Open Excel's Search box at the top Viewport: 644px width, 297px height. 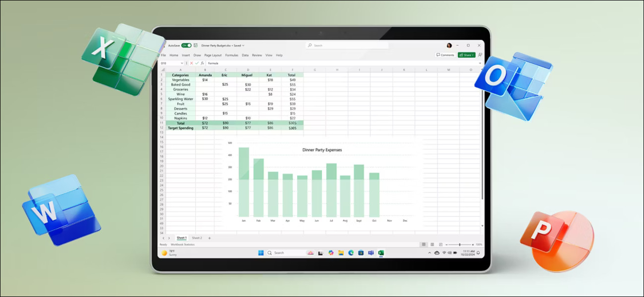tap(348, 46)
